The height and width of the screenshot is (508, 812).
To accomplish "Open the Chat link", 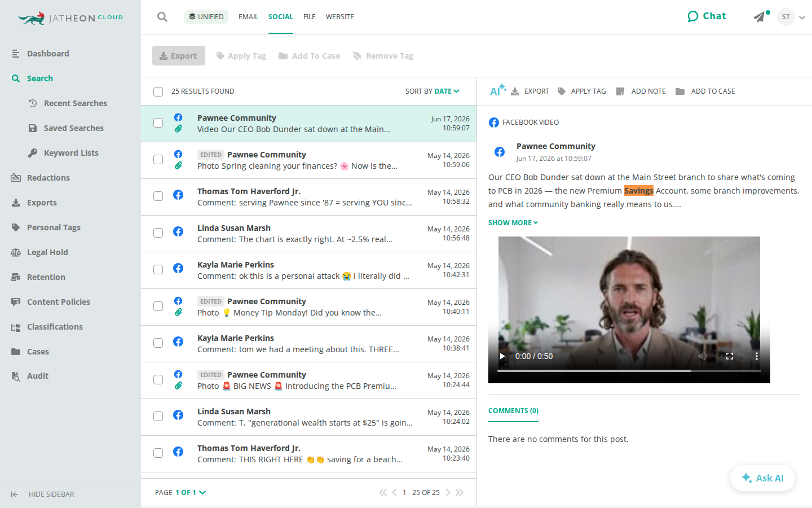I will click(707, 16).
